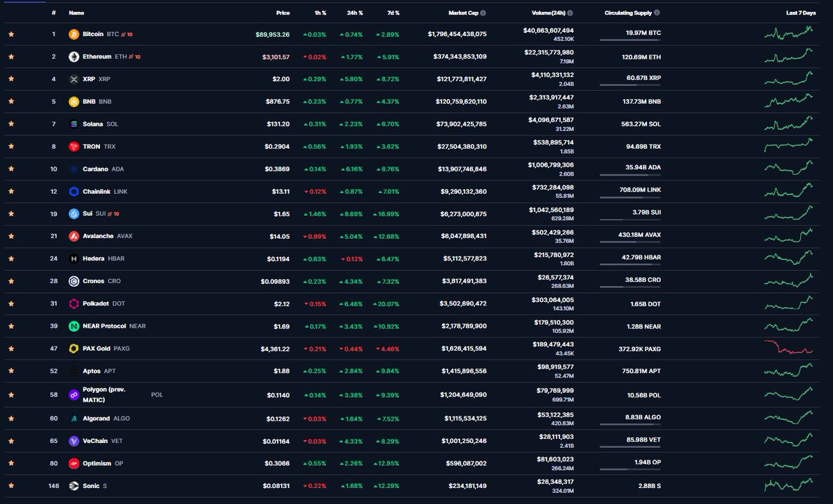Click the Sonic coin logo
The width and height of the screenshot is (833, 504).
[74, 486]
